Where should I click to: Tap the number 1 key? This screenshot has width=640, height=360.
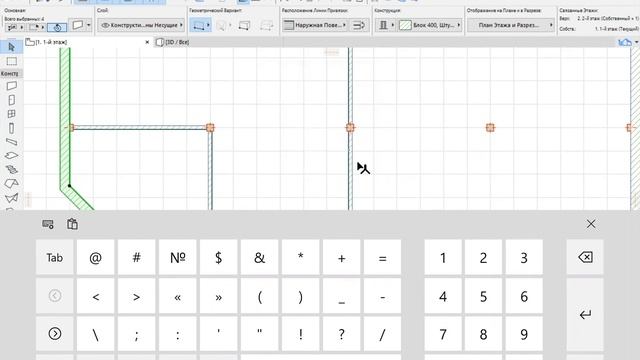(443, 258)
